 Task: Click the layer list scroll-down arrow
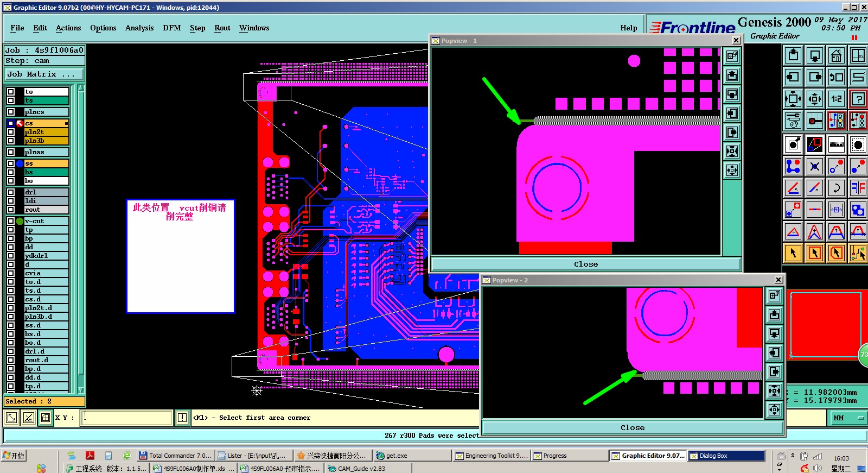coord(81,390)
